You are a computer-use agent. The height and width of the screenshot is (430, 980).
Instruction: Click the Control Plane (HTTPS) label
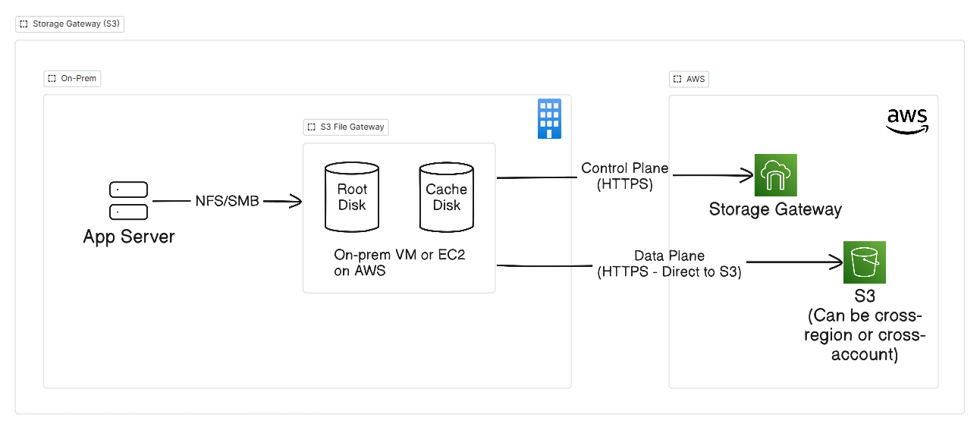click(x=625, y=175)
